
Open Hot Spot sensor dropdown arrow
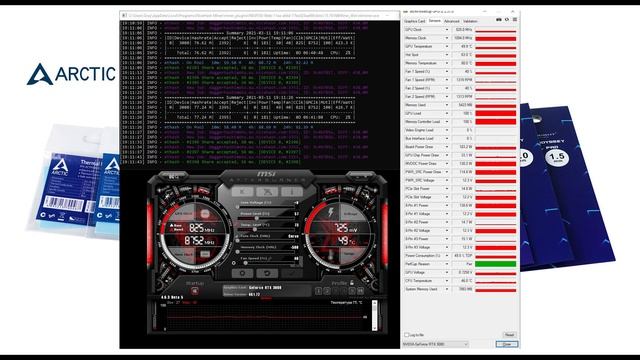pyautogui.click(x=447, y=55)
